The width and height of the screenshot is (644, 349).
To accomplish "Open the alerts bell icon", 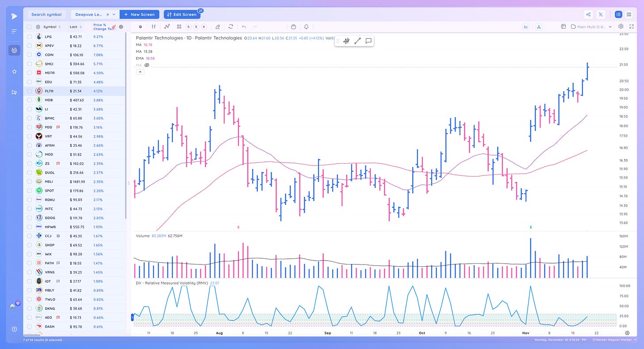I will point(306,27).
